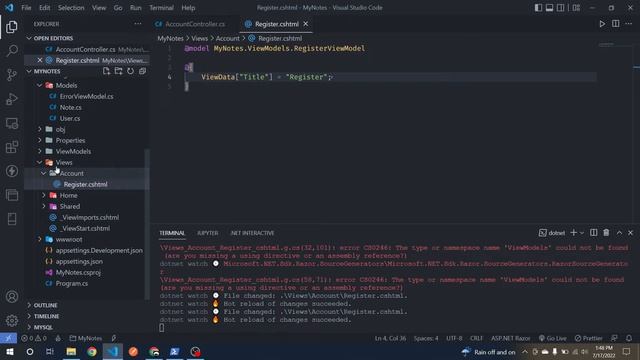This screenshot has width=640, height=360.
Task: Click Prettier in status bar
Action: (x=589, y=338)
